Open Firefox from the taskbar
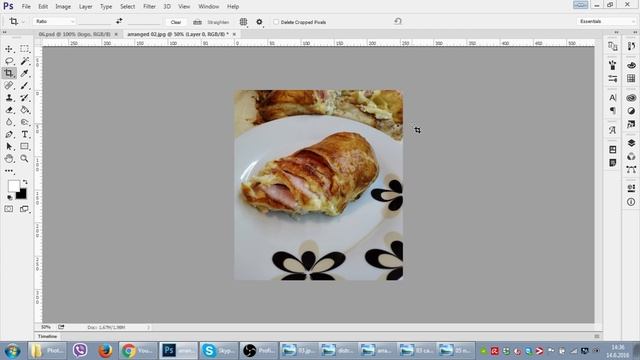 point(105,351)
